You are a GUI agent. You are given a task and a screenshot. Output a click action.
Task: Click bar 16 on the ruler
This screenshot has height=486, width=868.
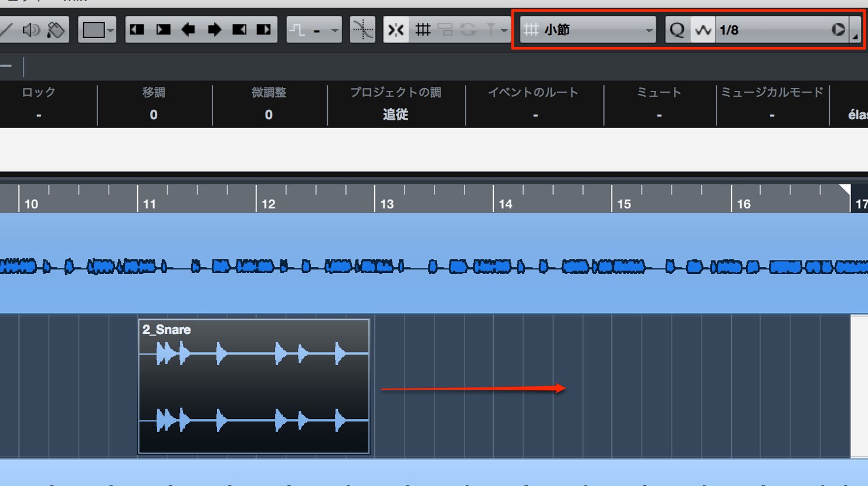[744, 204]
